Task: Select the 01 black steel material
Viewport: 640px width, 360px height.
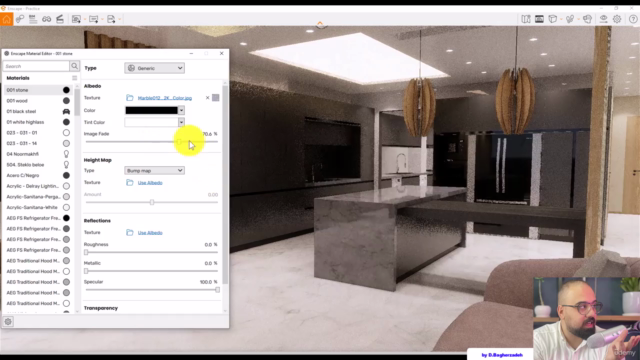Action: [x=38, y=111]
